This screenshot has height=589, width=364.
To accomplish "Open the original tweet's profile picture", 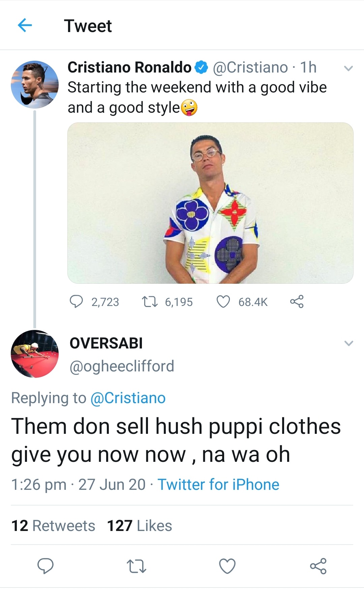I will coord(35,85).
